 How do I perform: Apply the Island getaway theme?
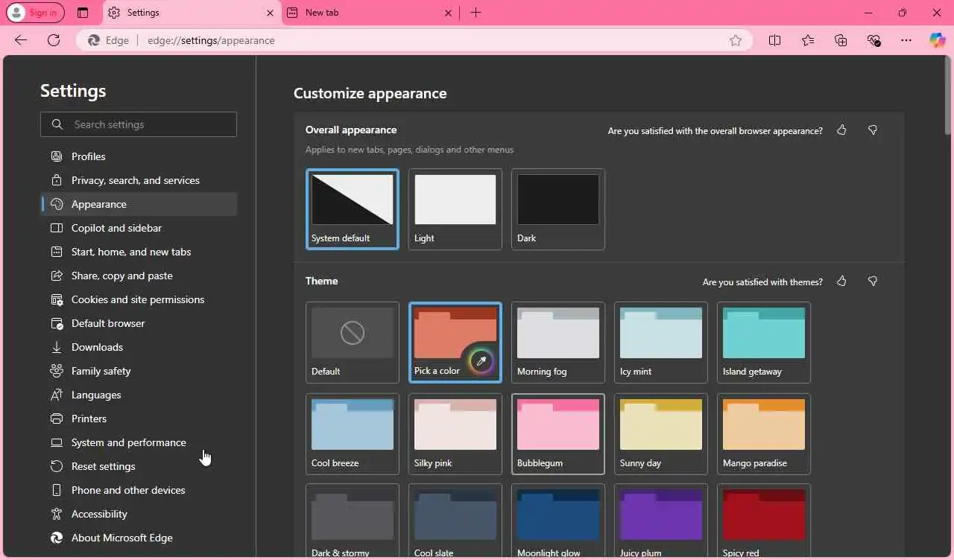764,343
